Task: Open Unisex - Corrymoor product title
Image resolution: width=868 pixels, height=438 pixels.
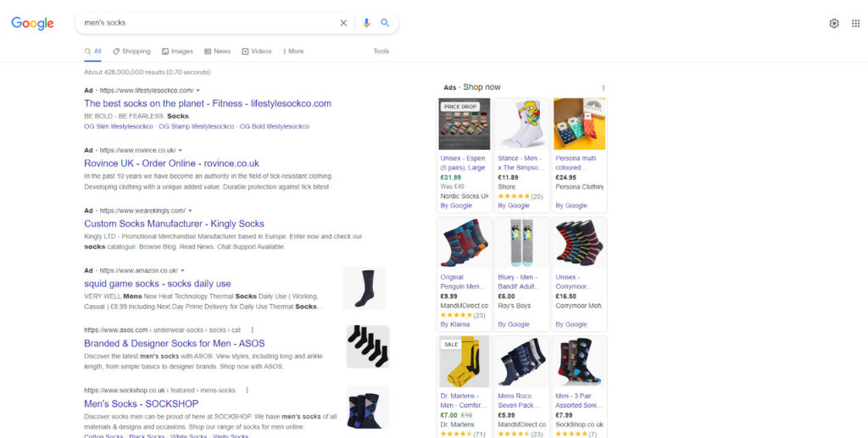Action: click(574, 282)
